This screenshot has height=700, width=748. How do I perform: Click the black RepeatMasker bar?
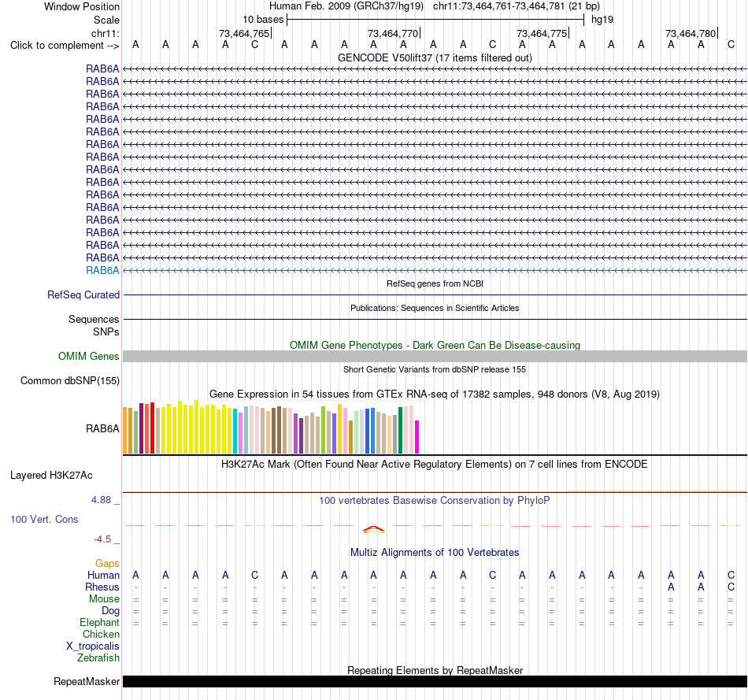pyautogui.click(x=435, y=681)
